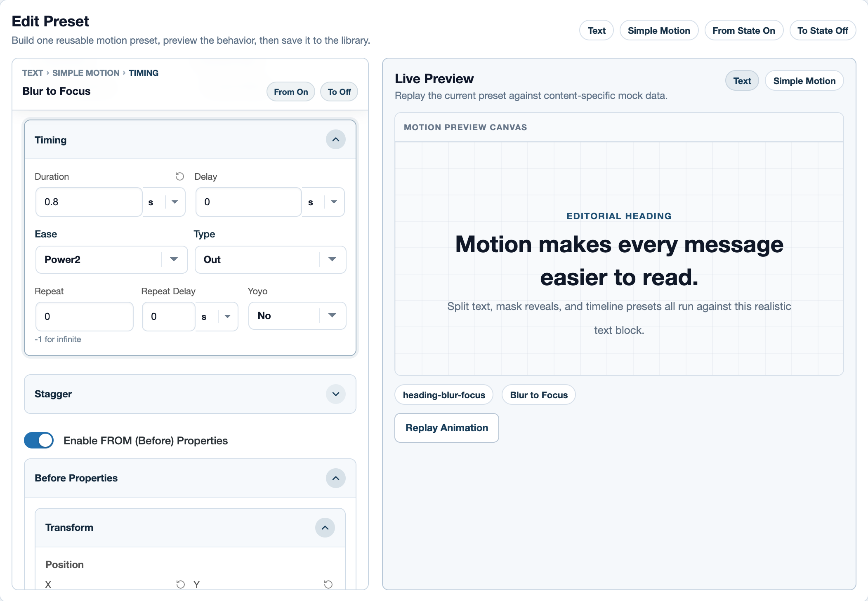Click the EDITORIAL HEADING text in canvas
868x601 pixels.
619,216
